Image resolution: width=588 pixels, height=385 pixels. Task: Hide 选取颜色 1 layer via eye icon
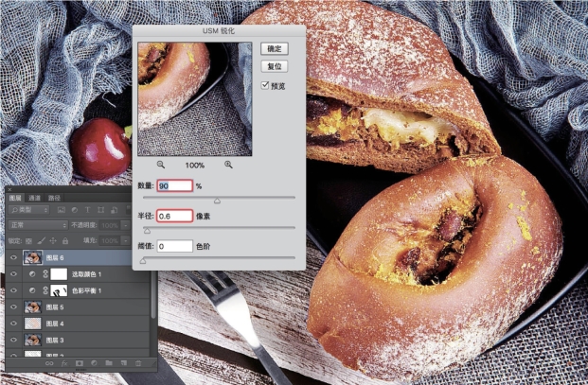pos(13,274)
